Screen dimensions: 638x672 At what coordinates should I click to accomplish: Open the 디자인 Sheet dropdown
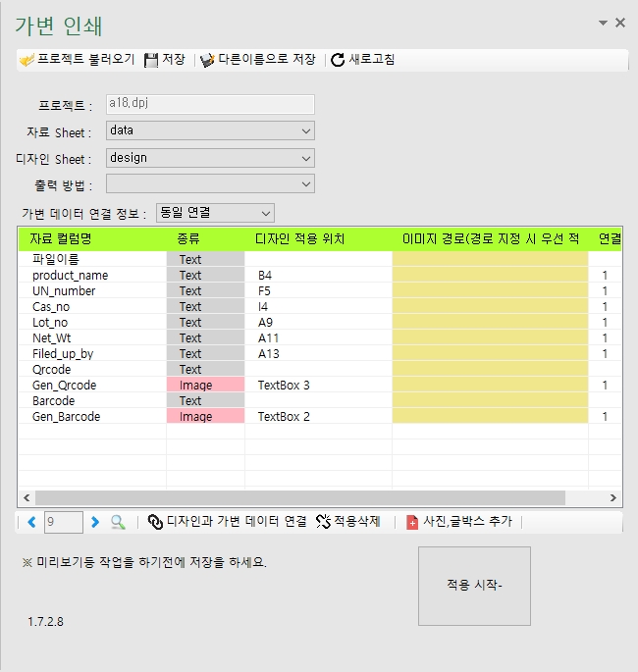(x=306, y=158)
